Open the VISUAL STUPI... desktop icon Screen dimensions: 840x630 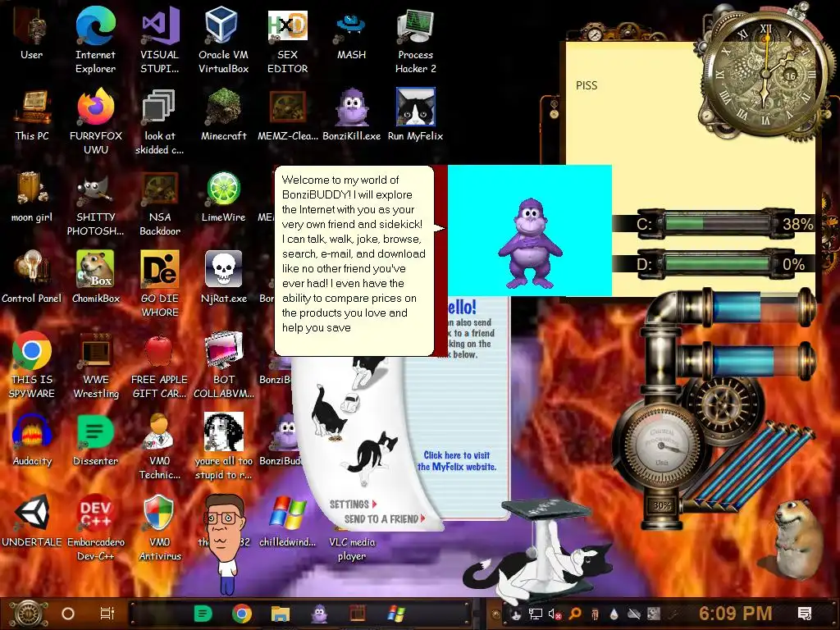[160, 40]
